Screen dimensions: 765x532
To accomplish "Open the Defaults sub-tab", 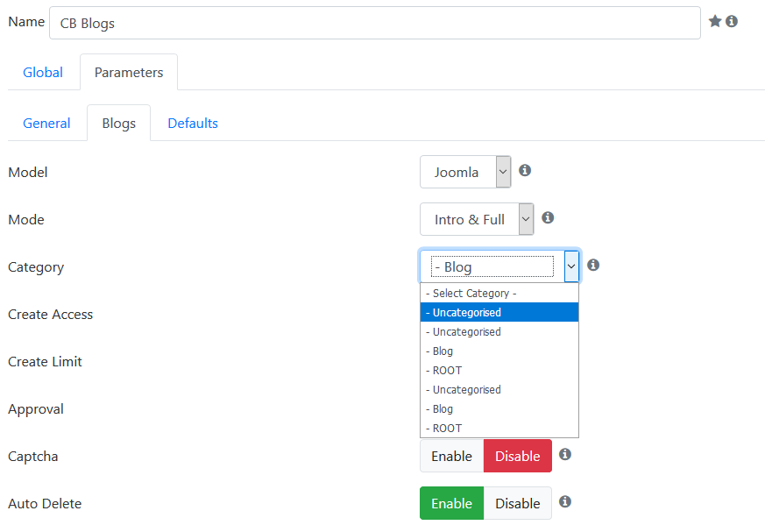I will 193,123.
